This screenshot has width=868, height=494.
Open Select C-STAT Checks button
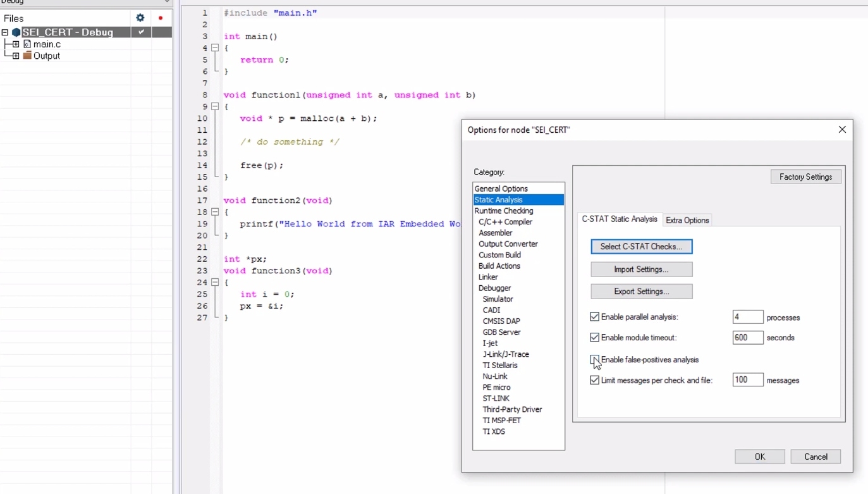pos(641,247)
